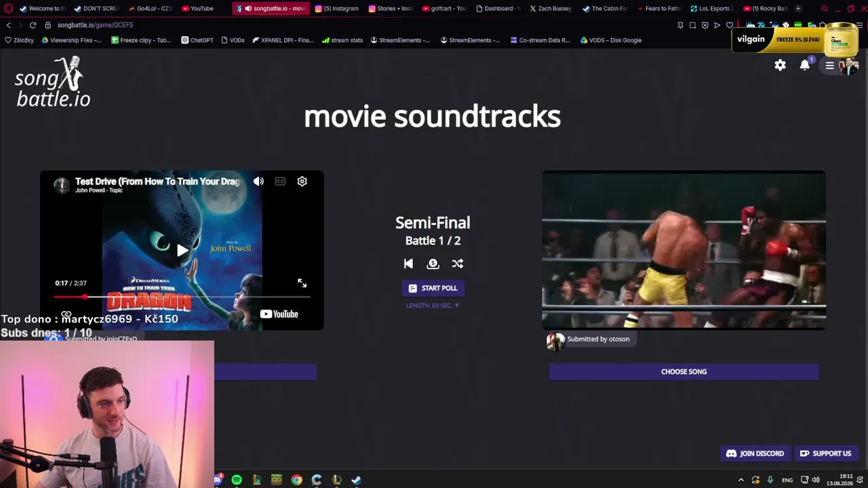Choose the song submitted by otoson
Viewport: 868px width, 488px height.
684,371
